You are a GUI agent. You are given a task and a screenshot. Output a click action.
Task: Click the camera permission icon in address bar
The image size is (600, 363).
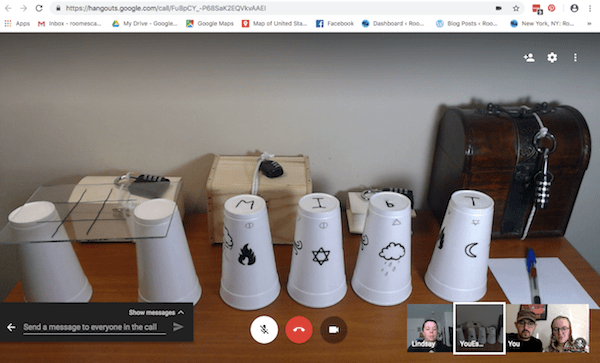pos(499,8)
